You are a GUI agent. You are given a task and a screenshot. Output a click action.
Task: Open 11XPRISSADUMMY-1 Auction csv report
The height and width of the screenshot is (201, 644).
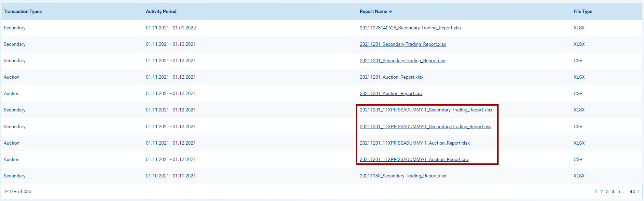[414, 160]
